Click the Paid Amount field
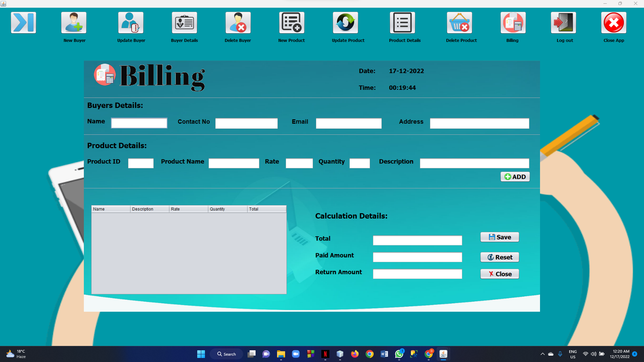Screen dimensions: 644x362 tap(417, 257)
